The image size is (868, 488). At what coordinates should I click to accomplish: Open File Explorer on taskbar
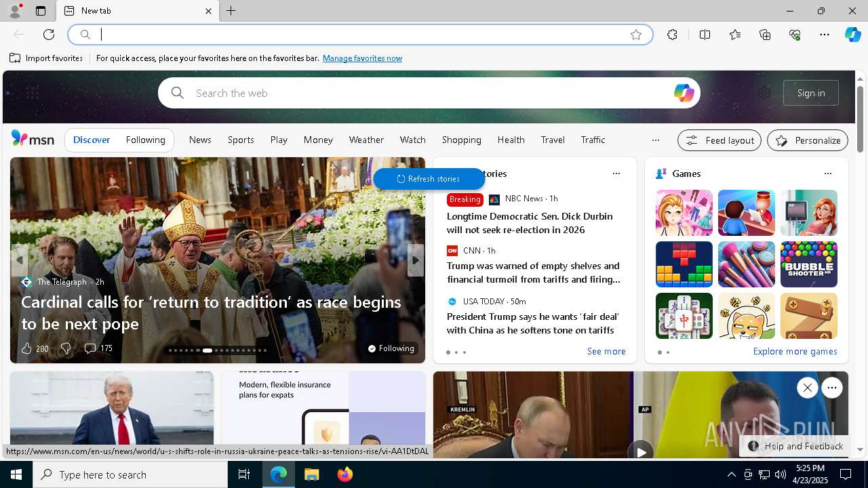tap(311, 474)
